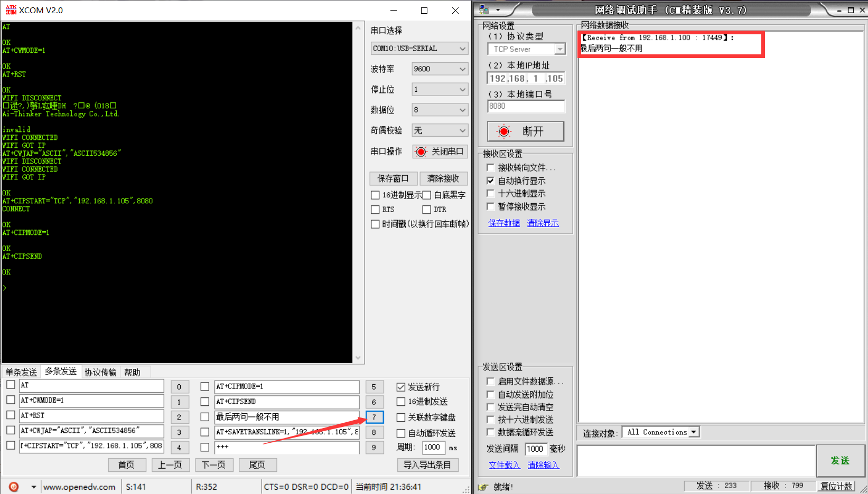Click send button 9 for +++
This screenshot has height=494, width=868.
[375, 448]
